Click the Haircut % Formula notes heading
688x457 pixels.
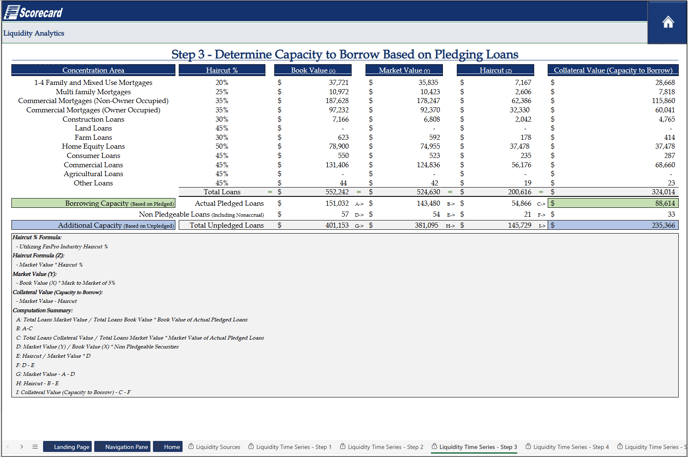[x=37, y=237]
